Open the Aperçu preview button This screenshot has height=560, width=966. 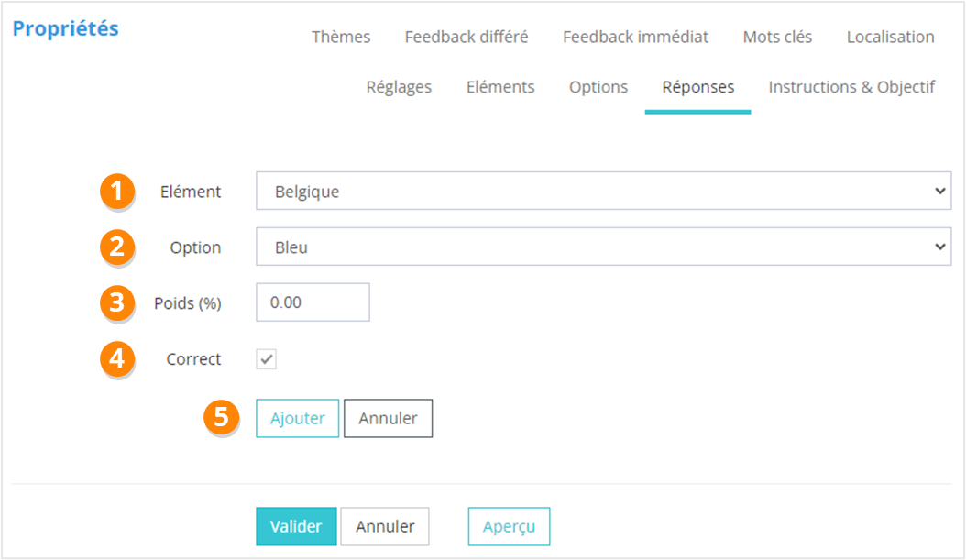[509, 527]
